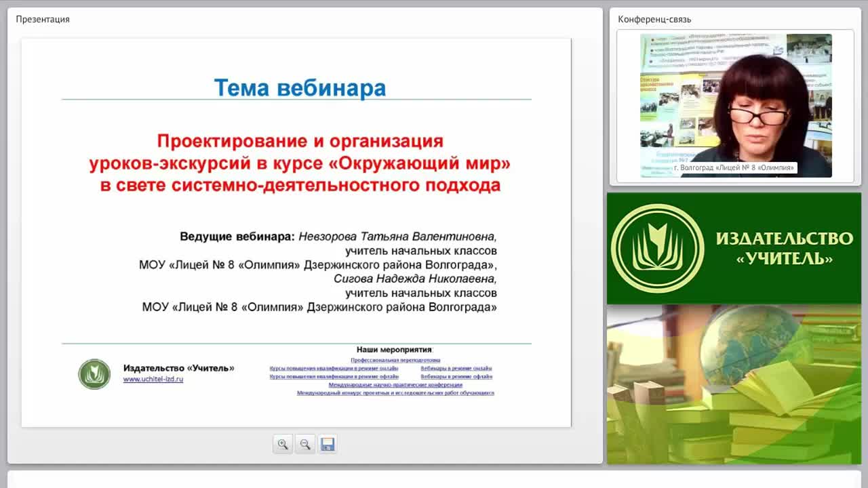
Task: Open Курсы повышения квалификации в режиме онлайн
Action: 334,369
